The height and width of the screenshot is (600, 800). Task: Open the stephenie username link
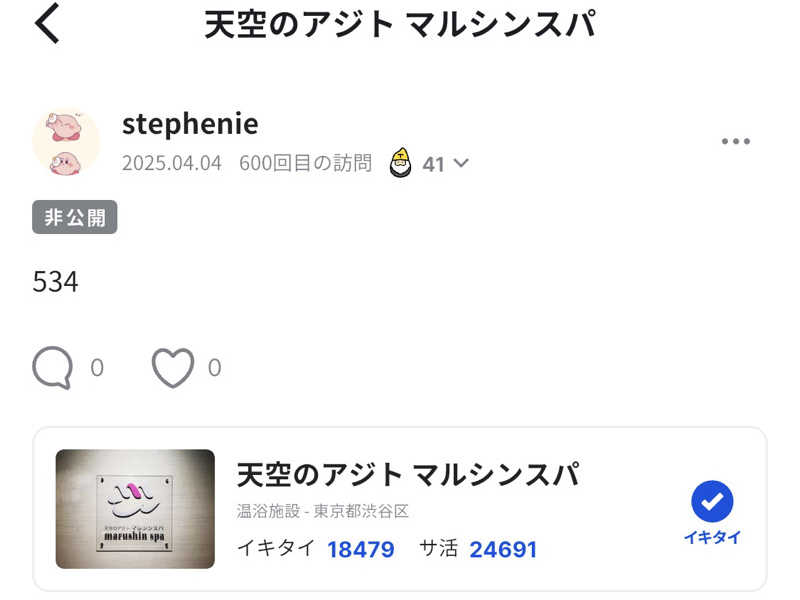[190, 124]
